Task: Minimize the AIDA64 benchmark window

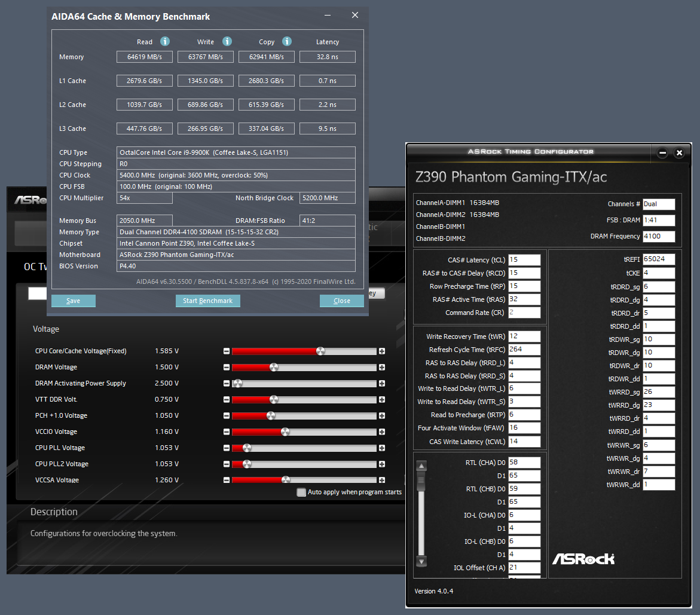Action: point(328,15)
